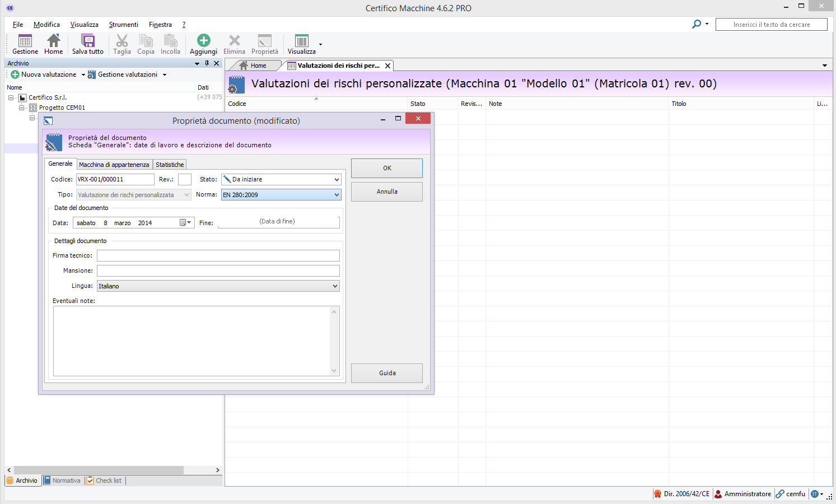This screenshot has height=504, width=836.
Task: Click the Rev. input field
Action: coord(185,179)
